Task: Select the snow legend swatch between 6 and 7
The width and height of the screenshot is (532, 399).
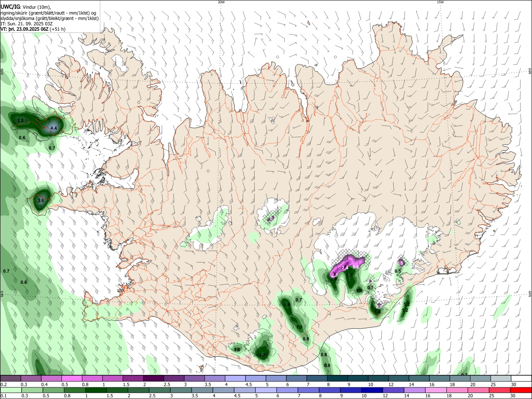Action: 296,378
